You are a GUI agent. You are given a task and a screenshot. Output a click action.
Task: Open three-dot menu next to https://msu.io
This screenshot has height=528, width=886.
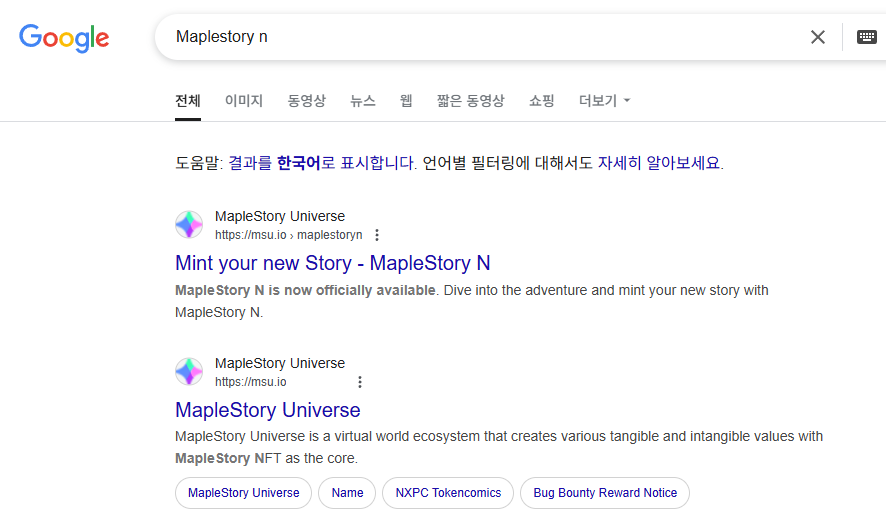(360, 382)
